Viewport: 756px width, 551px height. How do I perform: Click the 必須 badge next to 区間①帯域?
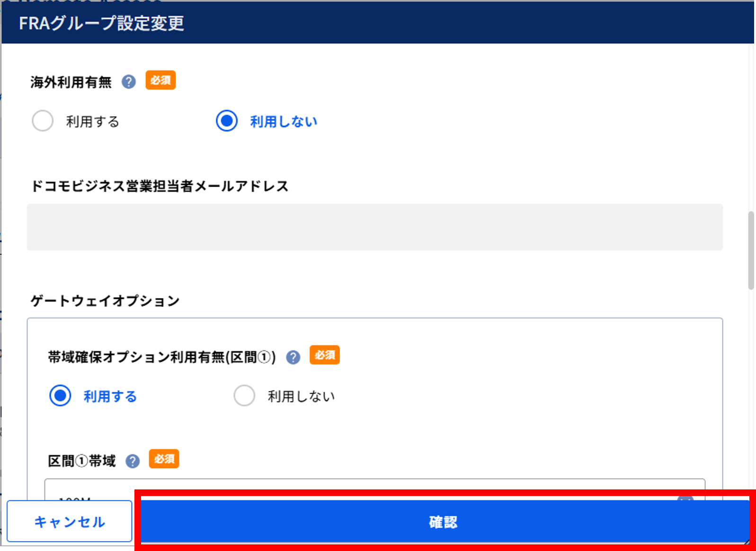tap(164, 459)
